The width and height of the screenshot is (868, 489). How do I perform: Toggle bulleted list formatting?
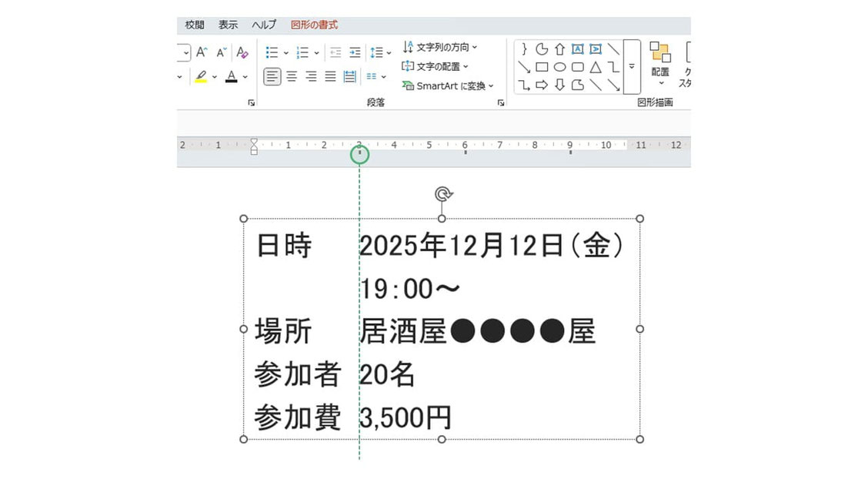[272, 52]
